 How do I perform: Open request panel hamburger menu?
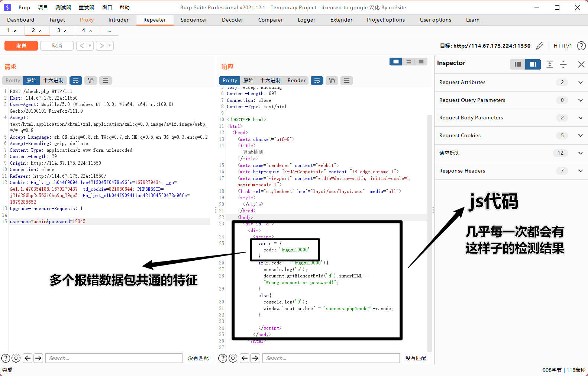point(106,80)
